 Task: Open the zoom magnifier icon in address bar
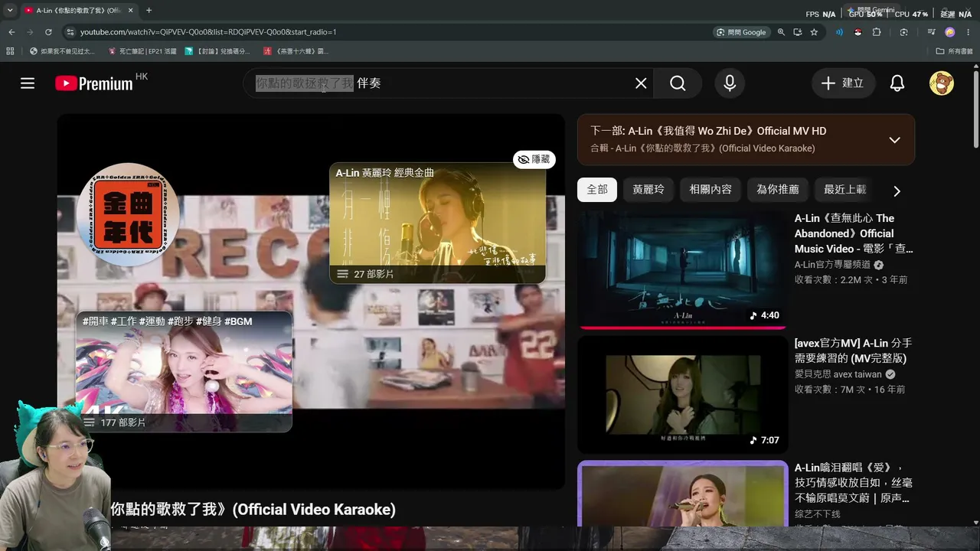click(781, 32)
